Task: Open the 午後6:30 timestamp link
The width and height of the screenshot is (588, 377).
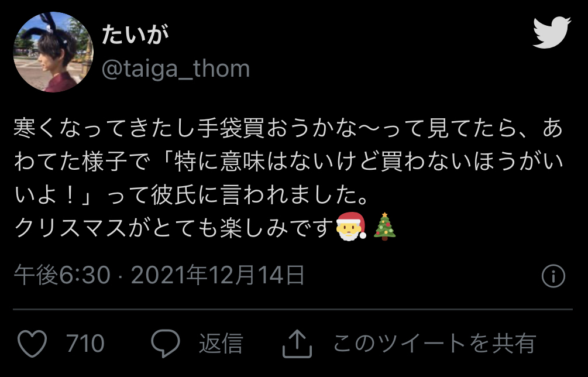Action: pyautogui.click(x=62, y=275)
